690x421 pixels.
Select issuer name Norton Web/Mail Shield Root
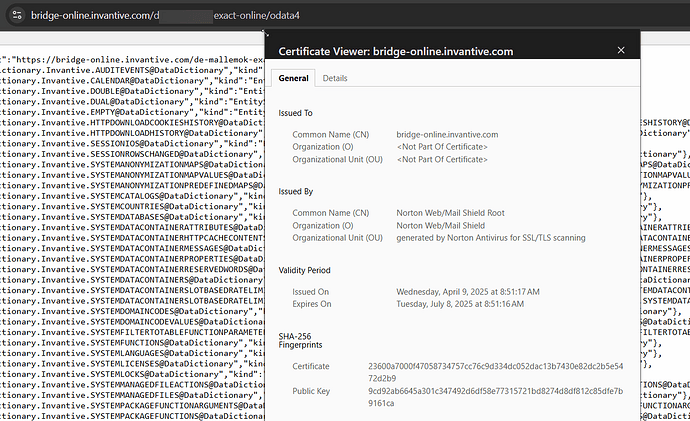[450, 213]
